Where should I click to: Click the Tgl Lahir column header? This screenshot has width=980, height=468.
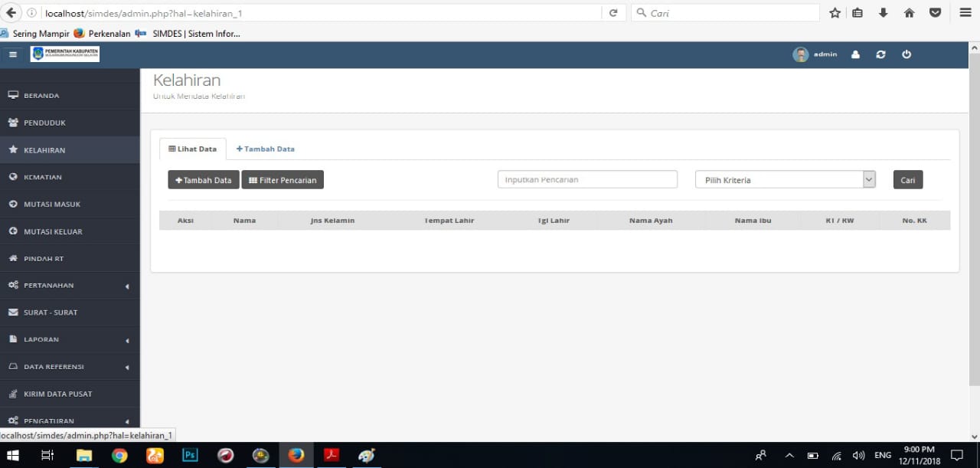pos(554,221)
